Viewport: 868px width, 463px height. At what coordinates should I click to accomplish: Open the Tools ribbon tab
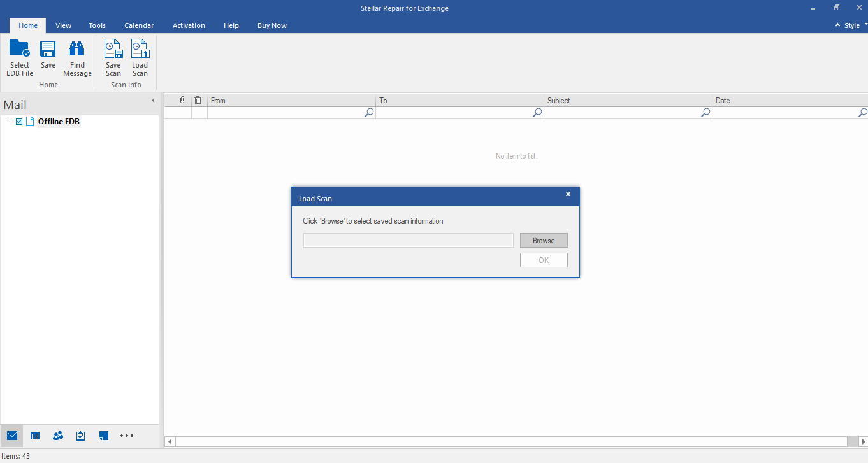[98, 25]
